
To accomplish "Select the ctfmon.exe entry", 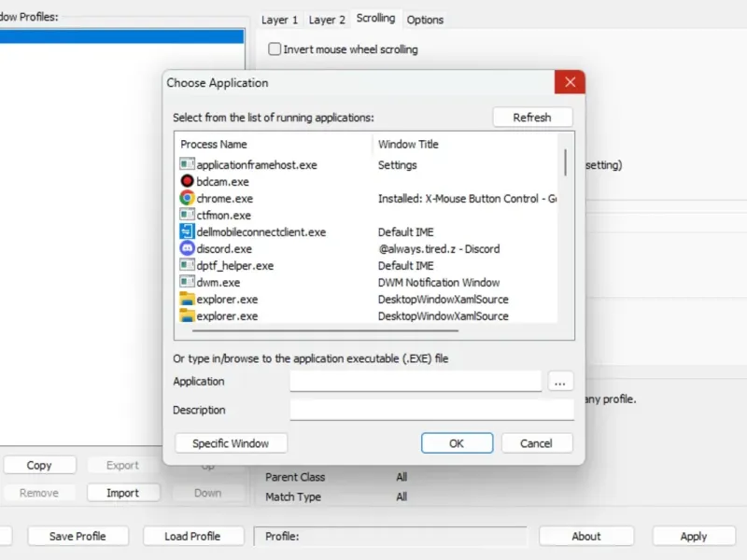I will tap(224, 216).
